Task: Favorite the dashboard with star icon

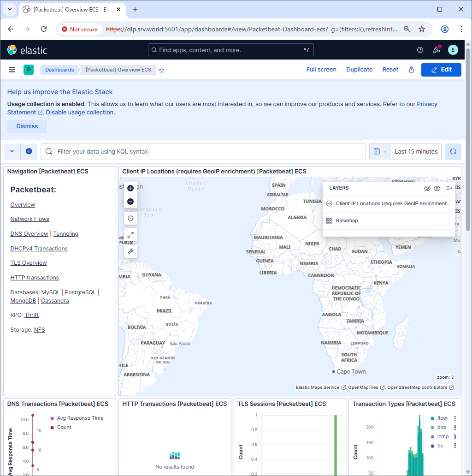Action: pos(161,70)
